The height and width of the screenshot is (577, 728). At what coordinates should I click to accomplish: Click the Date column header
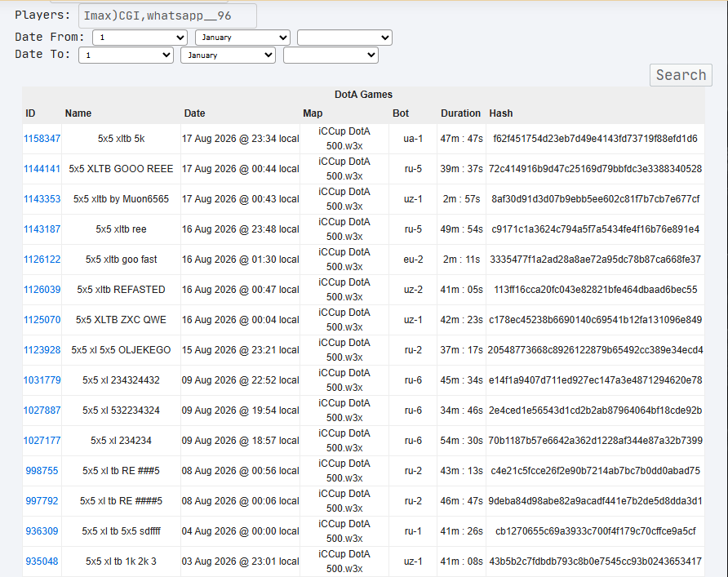pyautogui.click(x=194, y=113)
